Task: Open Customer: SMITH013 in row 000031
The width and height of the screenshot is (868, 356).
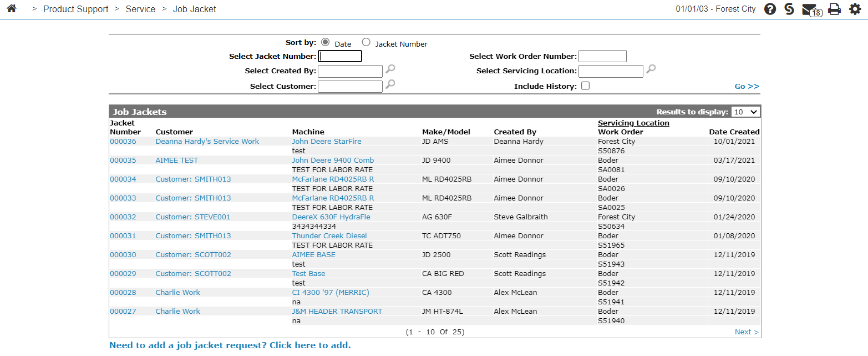Action: (x=193, y=236)
